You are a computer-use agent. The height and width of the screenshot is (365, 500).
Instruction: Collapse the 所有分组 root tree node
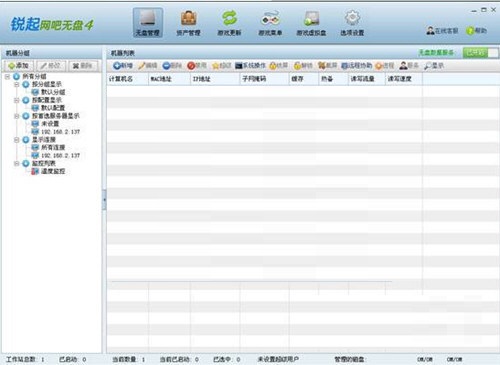pos(7,77)
